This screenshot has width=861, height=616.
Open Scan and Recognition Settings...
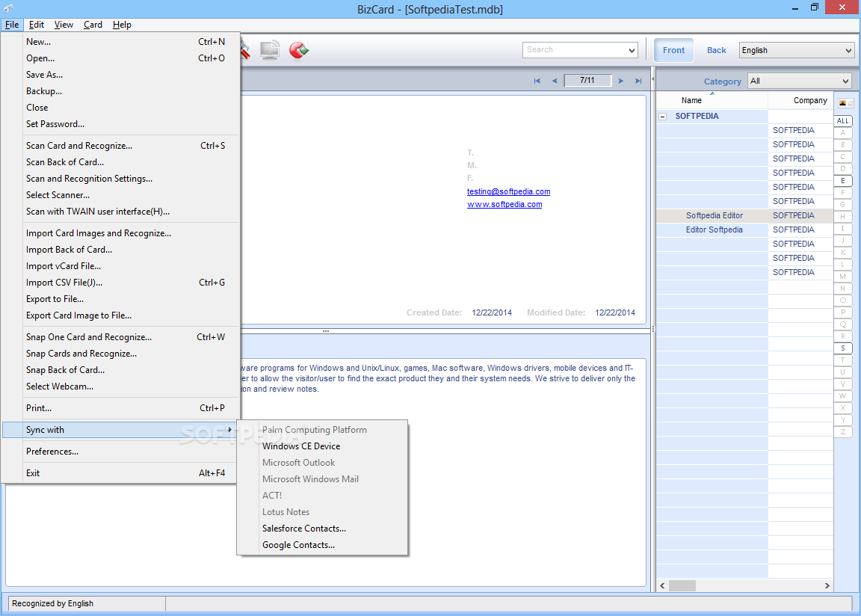pos(120,179)
